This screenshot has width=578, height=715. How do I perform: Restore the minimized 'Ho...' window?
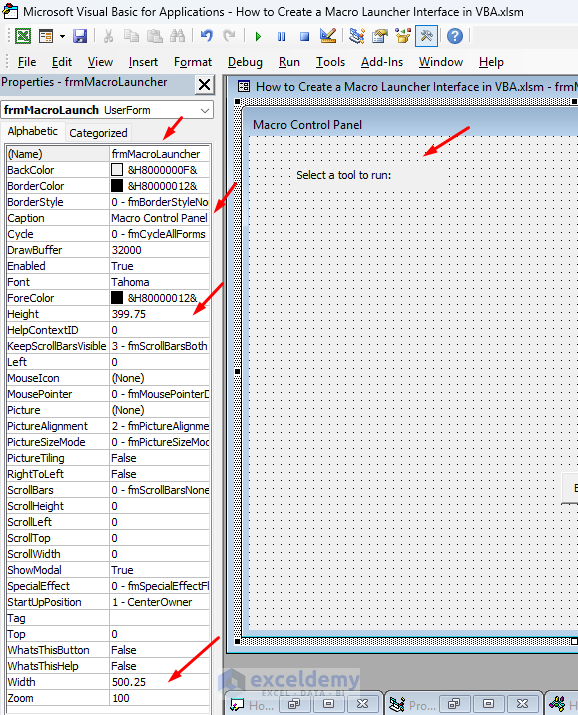coord(294,704)
